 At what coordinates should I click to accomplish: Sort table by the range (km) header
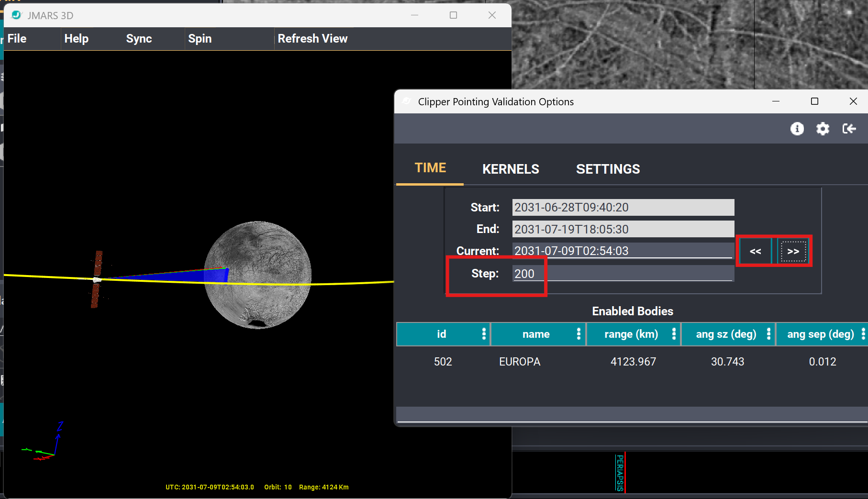pyautogui.click(x=631, y=334)
